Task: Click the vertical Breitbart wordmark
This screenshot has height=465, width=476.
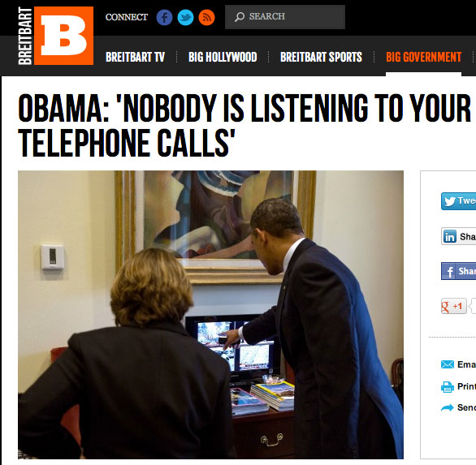Action: coord(25,36)
